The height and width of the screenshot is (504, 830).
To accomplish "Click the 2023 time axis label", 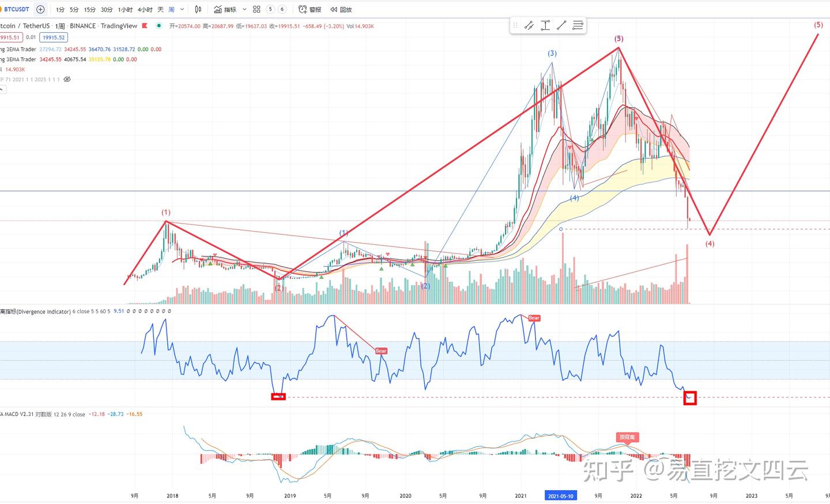I will pos(752,496).
